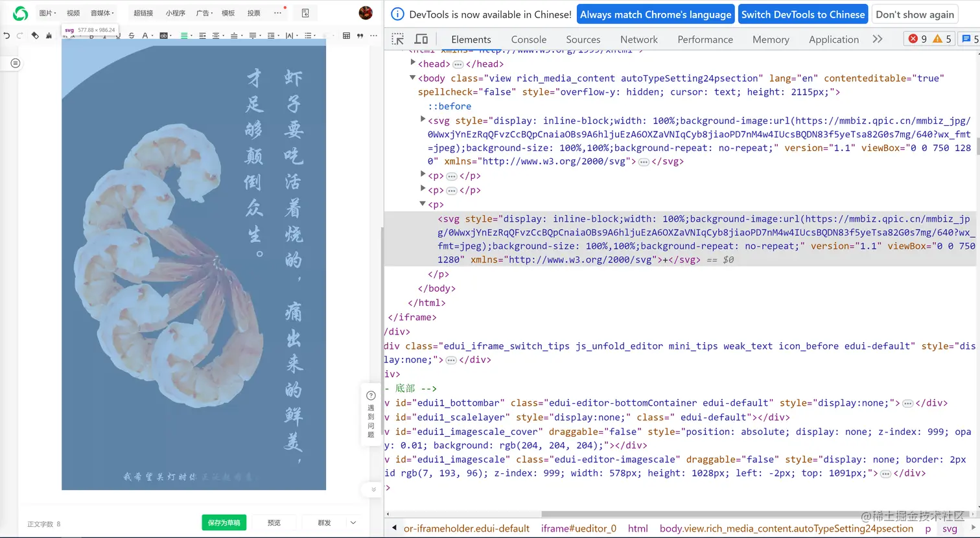980x538 pixels.
Task: Expand the head element node
Action: click(x=413, y=63)
